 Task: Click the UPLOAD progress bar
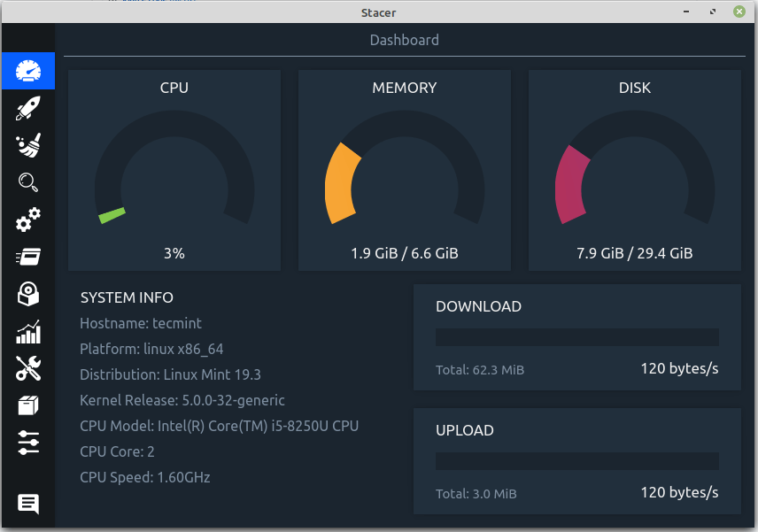576,460
